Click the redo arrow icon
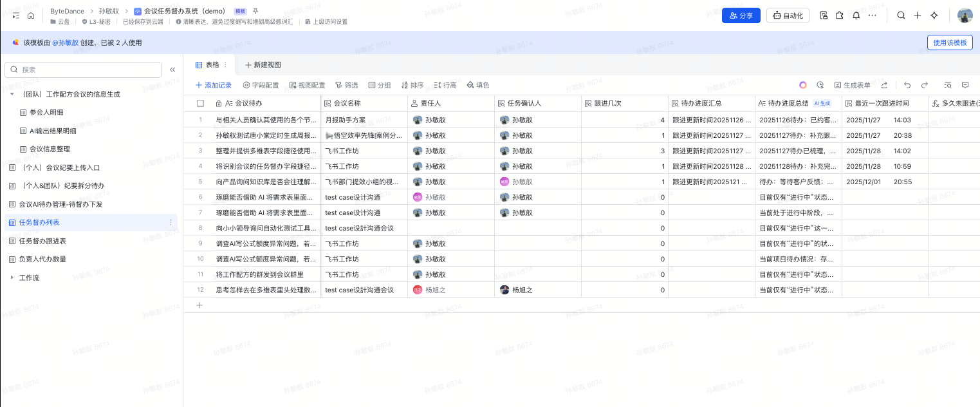 tap(925, 85)
